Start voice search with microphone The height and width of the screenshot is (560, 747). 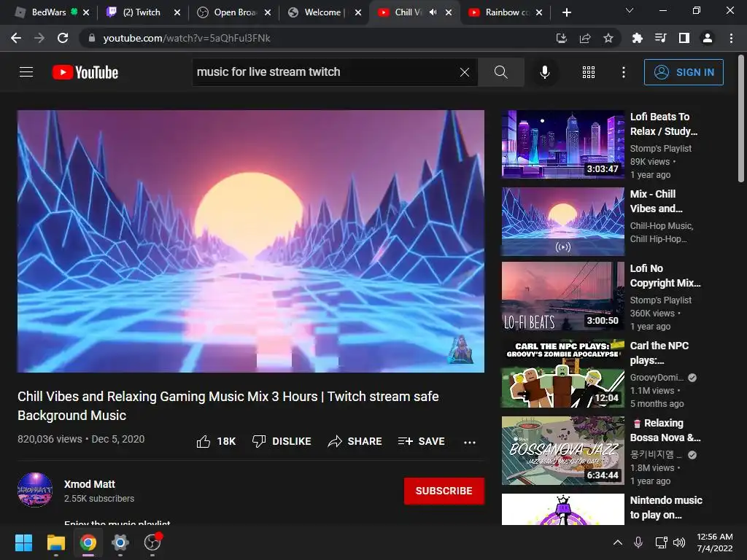[x=544, y=72]
